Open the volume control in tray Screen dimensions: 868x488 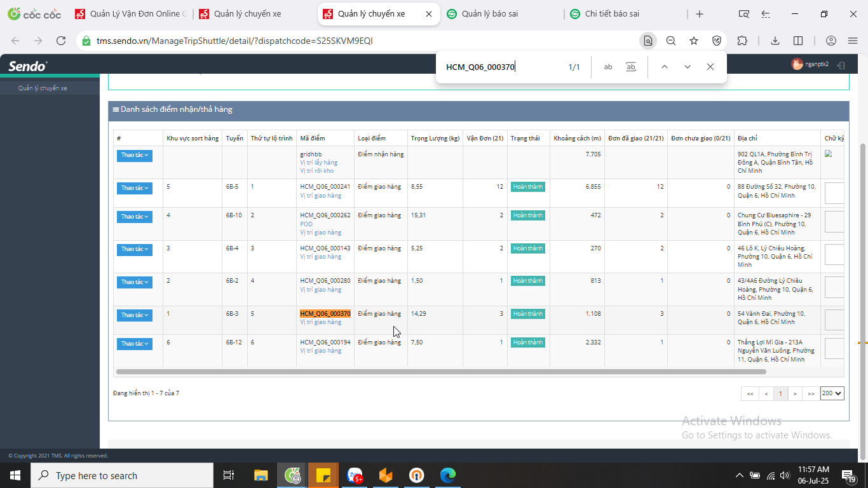click(785, 475)
